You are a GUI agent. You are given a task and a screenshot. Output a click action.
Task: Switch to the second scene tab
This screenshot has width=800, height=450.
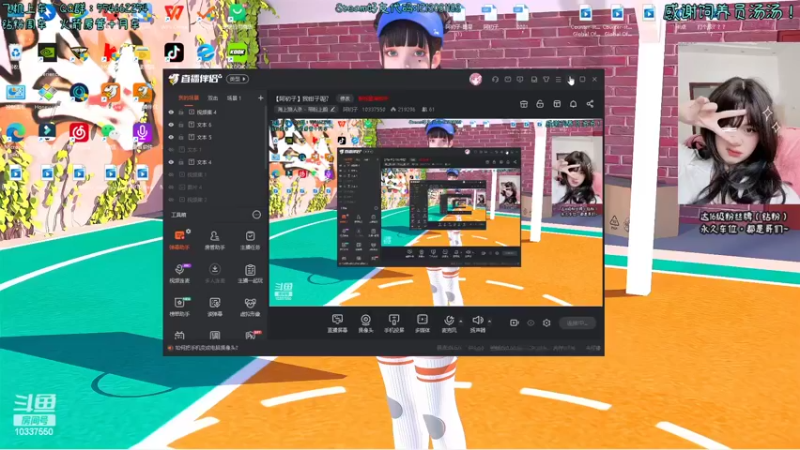click(x=213, y=98)
